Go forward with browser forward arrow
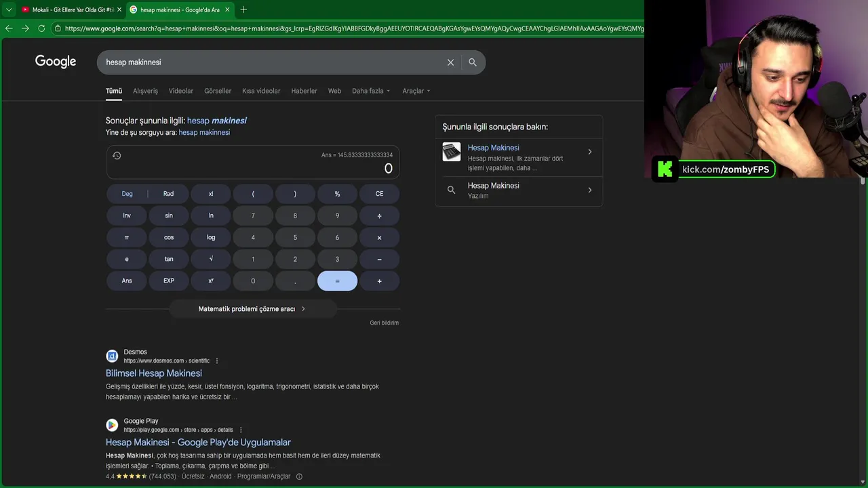This screenshot has height=488, width=868. [x=25, y=28]
